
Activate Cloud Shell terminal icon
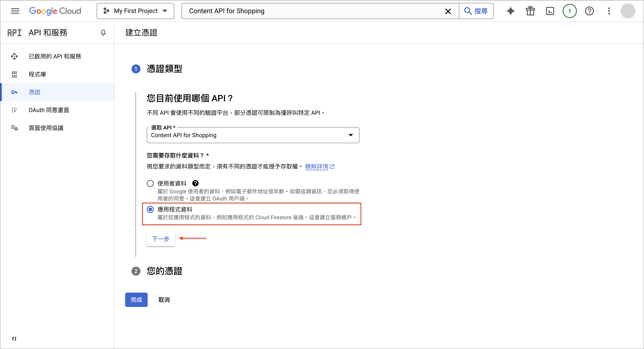coord(550,11)
